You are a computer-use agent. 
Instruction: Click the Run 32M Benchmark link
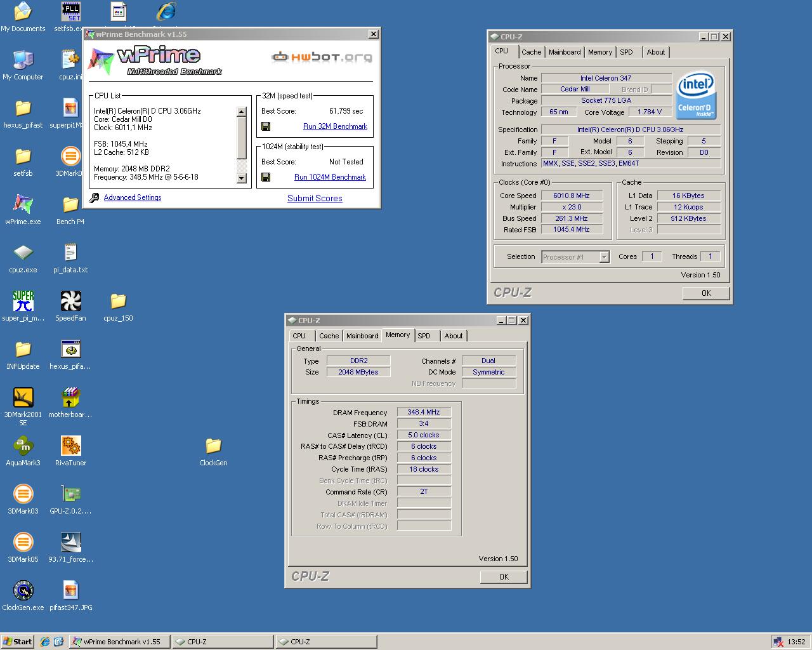[x=335, y=126]
